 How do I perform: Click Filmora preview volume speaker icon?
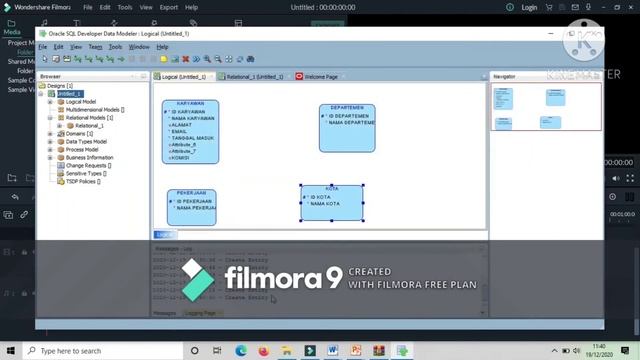click(616, 178)
